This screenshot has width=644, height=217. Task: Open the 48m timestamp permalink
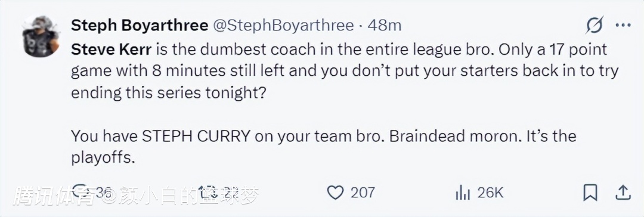point(384,26)
